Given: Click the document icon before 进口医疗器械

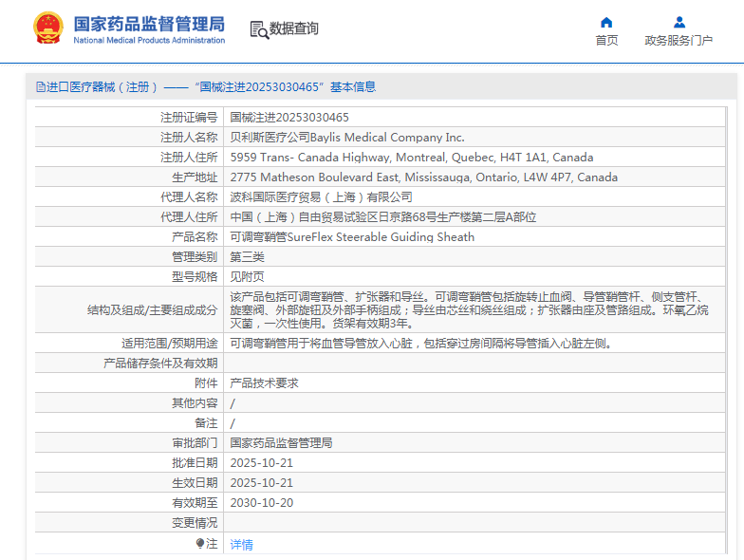Looking at the screenshot, I should pyautogui.click(x=40, y=87).
